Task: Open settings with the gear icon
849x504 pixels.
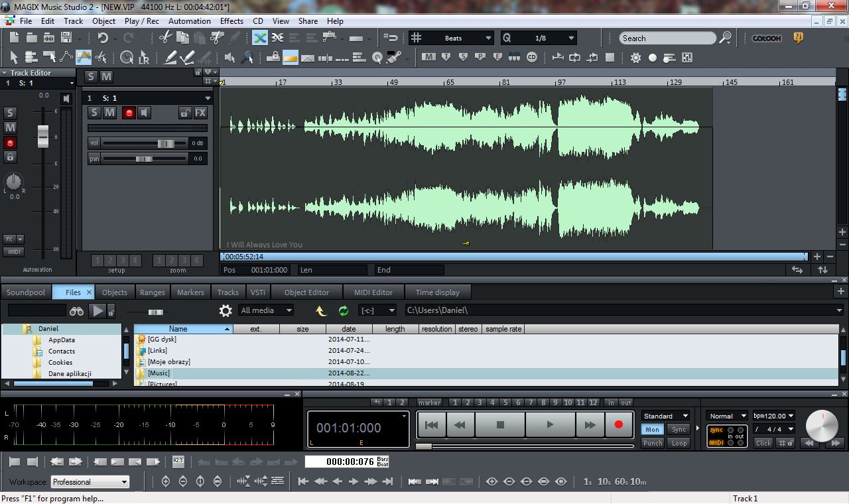Action: pos(635,58)
